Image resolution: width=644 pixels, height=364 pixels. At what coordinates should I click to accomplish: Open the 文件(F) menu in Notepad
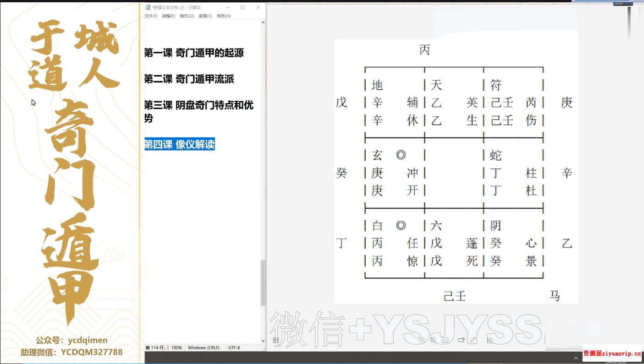tap(151, 16)
